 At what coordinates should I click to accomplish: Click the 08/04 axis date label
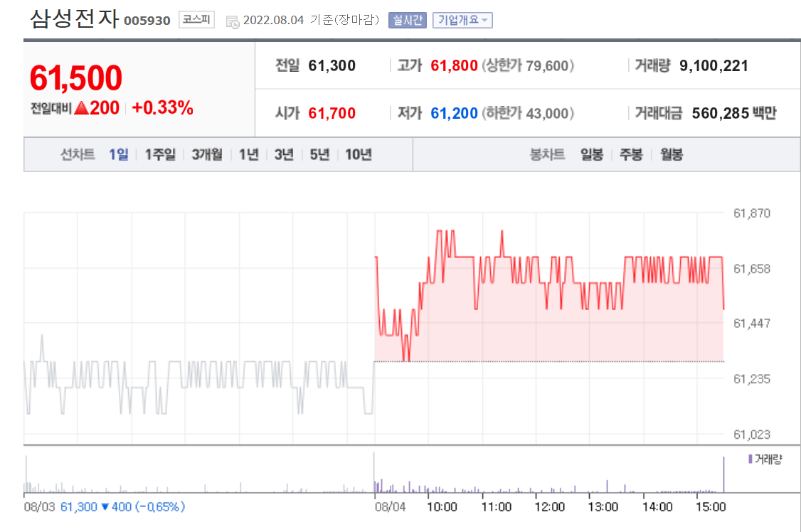point(391,507)
